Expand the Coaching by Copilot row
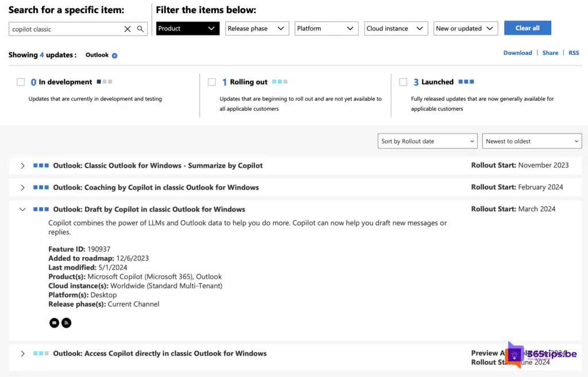588x377 pixels. tap(22, 188)
